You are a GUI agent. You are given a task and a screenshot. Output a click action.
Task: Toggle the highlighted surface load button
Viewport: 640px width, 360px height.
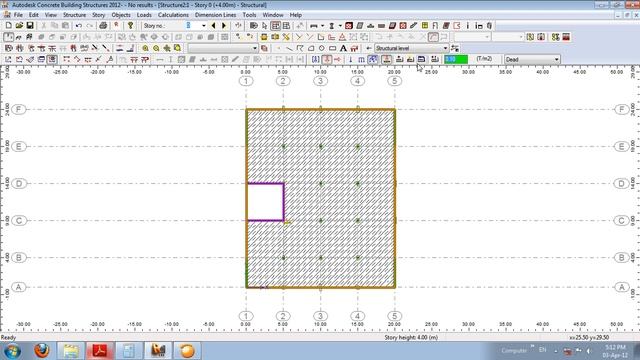click(373, 60)
